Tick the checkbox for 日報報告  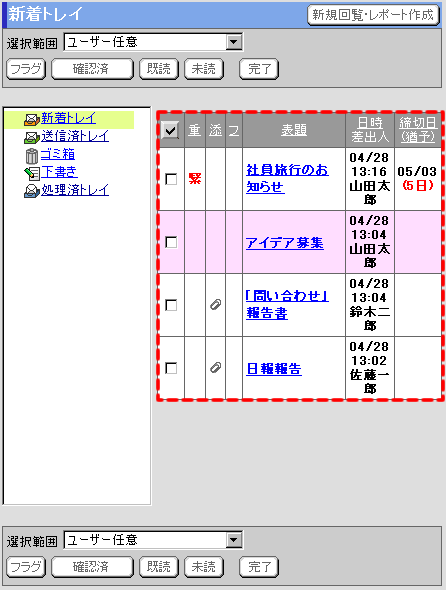(171, 368)
